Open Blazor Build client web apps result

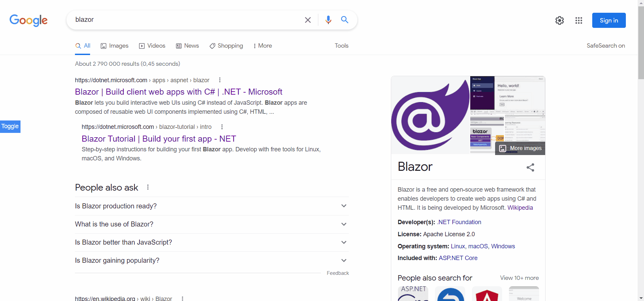pos(178,92)
